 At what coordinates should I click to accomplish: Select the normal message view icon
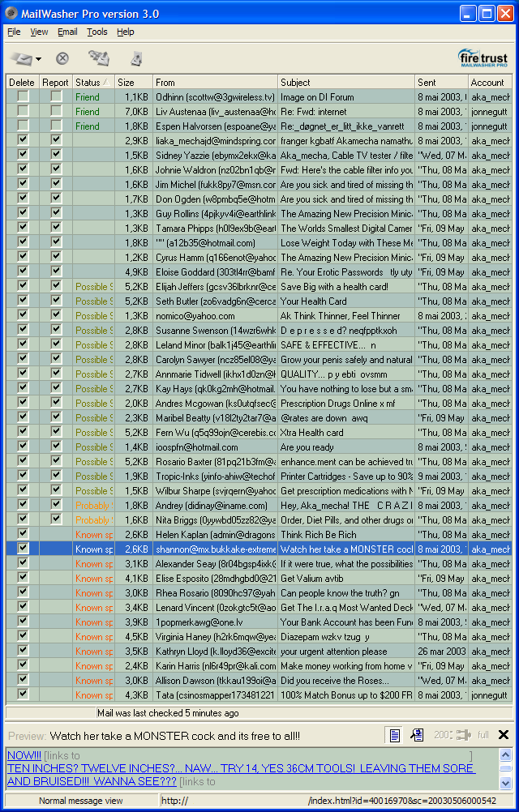(395, 735)
